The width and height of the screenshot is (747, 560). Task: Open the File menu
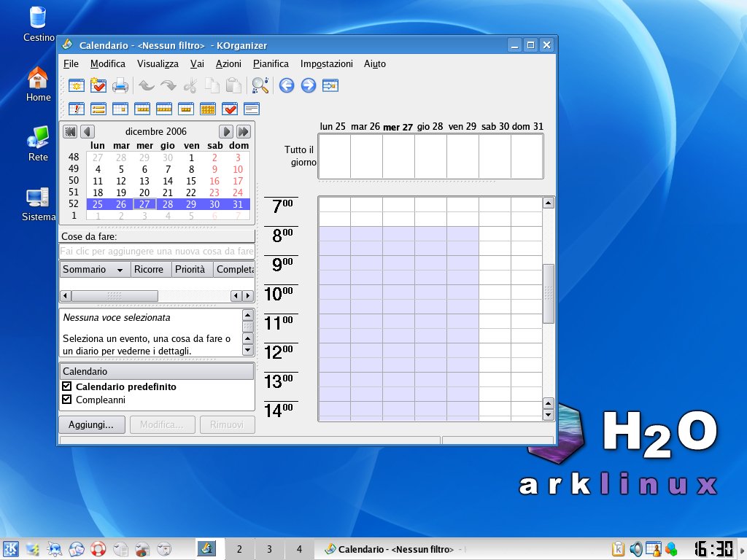pyautogui.click(x=71, y=64)
